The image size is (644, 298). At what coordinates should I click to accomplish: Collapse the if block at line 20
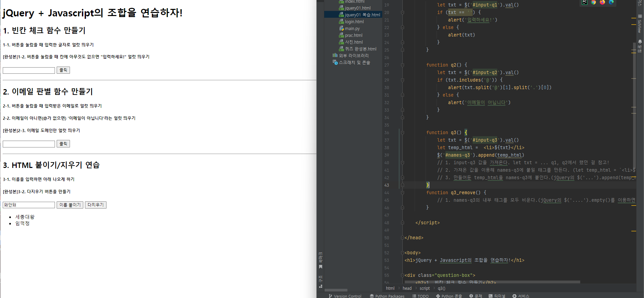tap(402, 12)
